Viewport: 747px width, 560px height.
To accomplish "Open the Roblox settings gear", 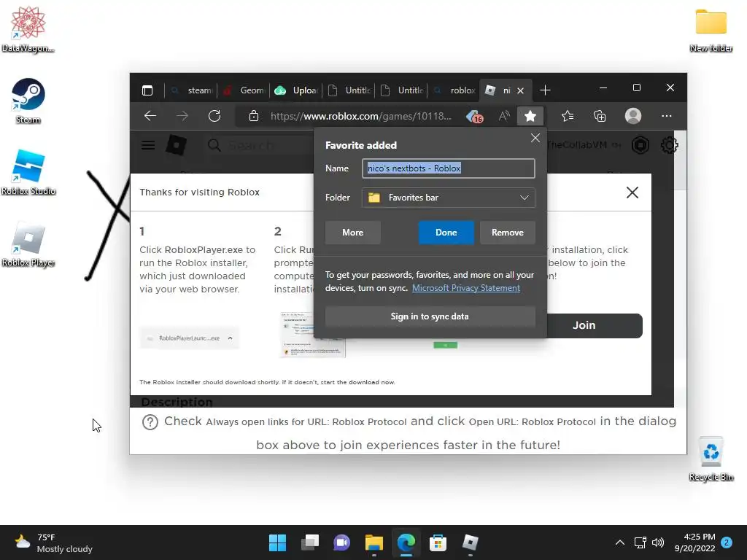I will 669,145.
